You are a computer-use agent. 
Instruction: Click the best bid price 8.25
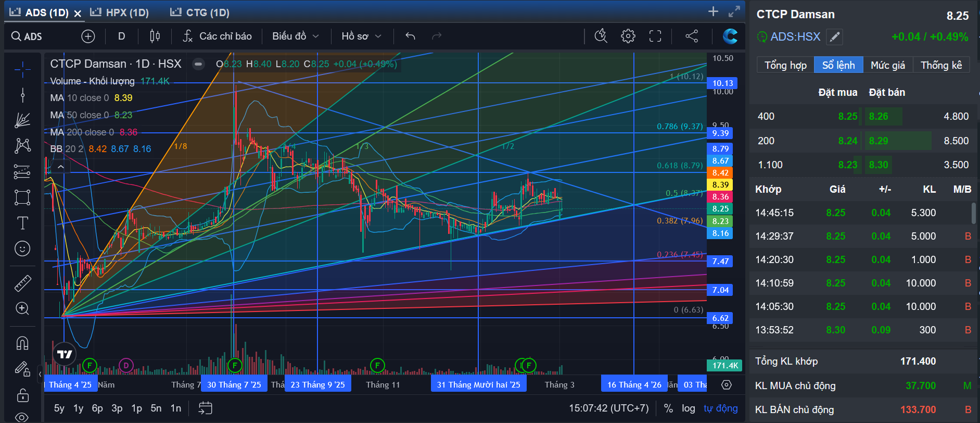pyautogui.click(x=848, y=116)
